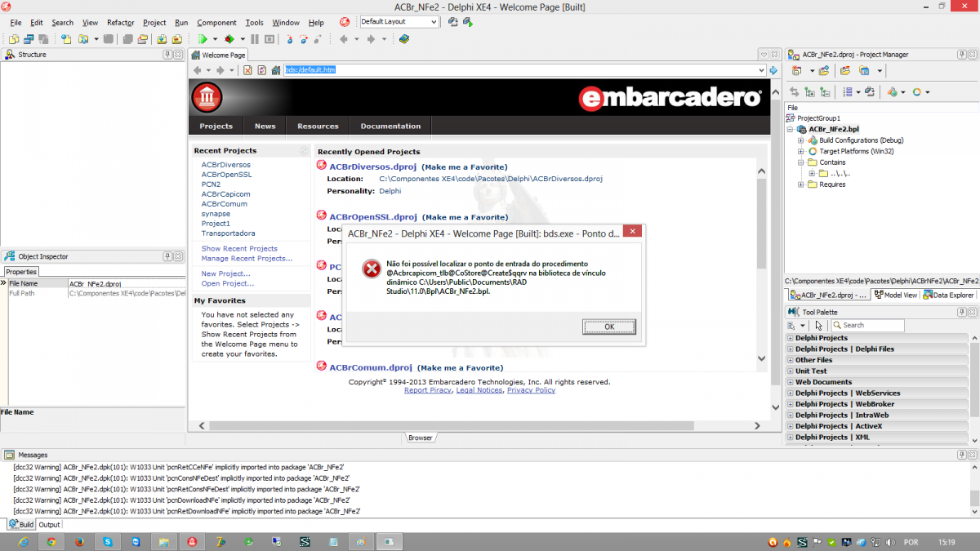Click the Save All toolbar icon
Screen dimensions: 980x551
pos(128,39)
